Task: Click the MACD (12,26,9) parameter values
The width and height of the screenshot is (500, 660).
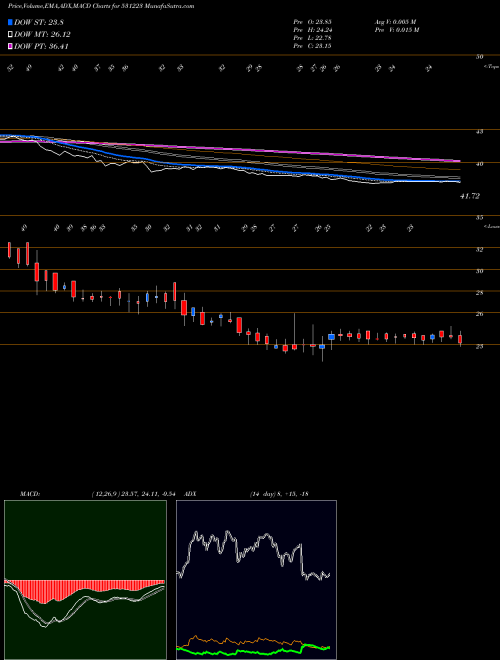Action: point(136,494)
